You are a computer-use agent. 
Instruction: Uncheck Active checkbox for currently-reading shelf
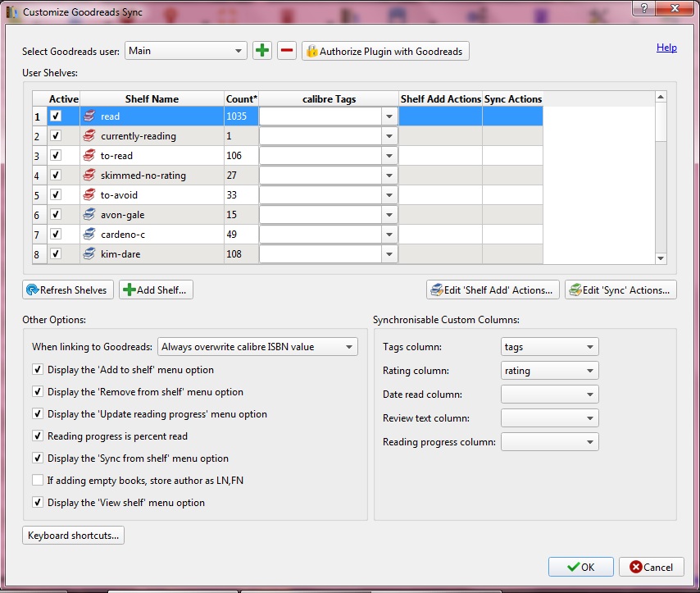point(56,136)
